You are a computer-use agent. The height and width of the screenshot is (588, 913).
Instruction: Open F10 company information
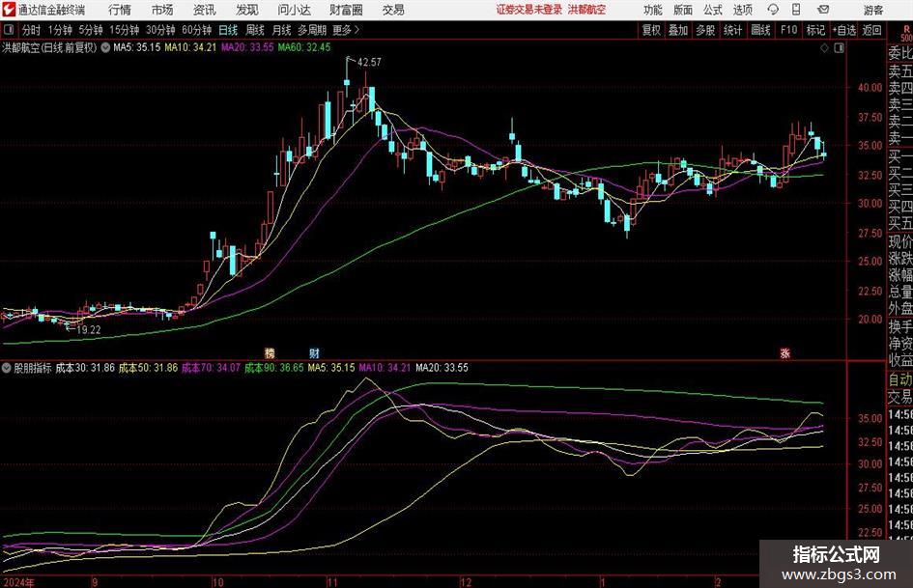789,30
